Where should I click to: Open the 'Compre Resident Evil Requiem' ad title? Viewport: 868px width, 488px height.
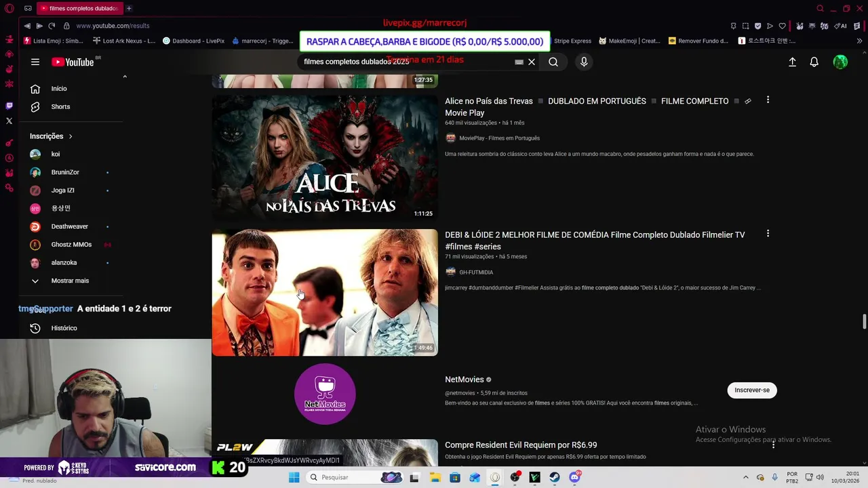(x=521, y=445)
